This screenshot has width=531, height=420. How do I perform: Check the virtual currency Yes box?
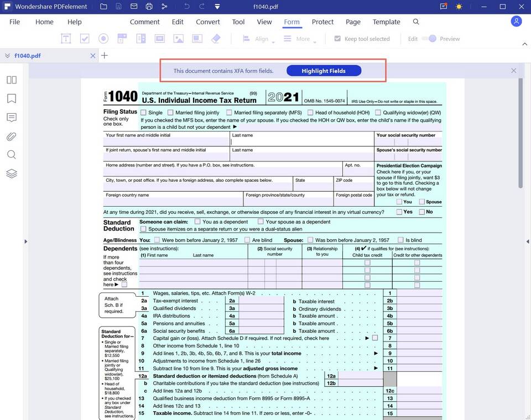(x=399, y=212)
